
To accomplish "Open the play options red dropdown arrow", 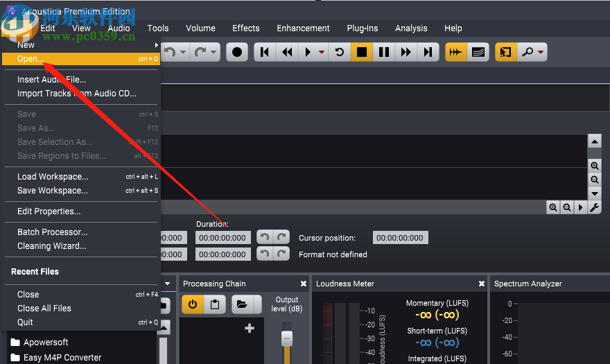I will (322, 52).
